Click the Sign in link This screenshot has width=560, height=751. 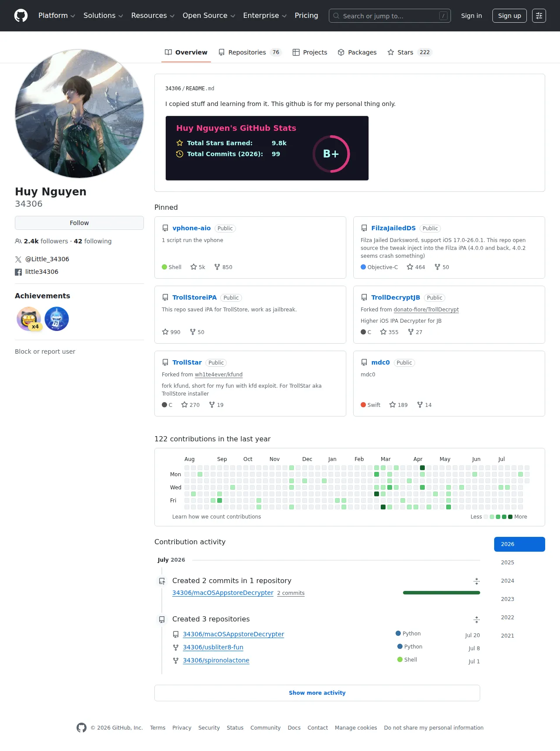(x=471, y=16)
